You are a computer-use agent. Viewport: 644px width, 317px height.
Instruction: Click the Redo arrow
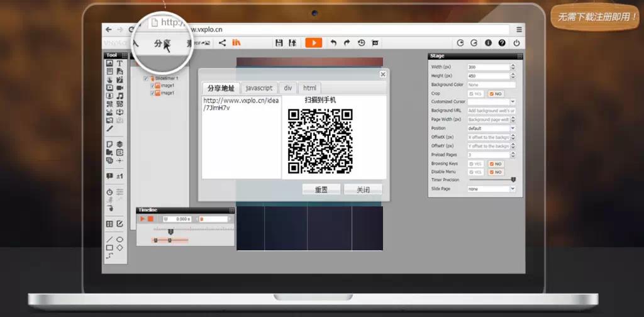click(347, 43)
